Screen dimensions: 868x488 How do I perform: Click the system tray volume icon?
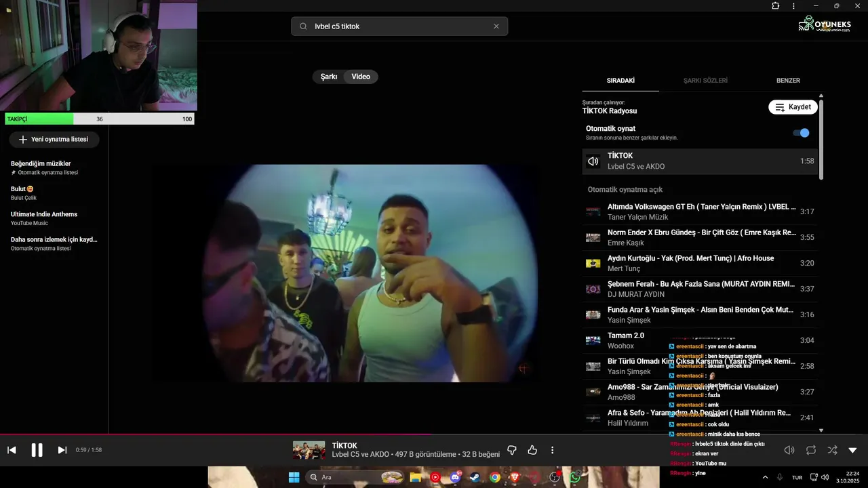825,477
